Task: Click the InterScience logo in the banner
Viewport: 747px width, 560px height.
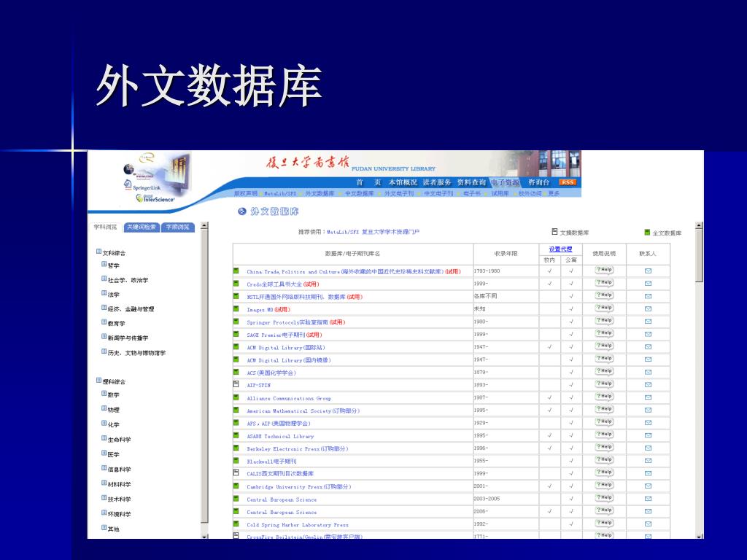Action: 155,198
